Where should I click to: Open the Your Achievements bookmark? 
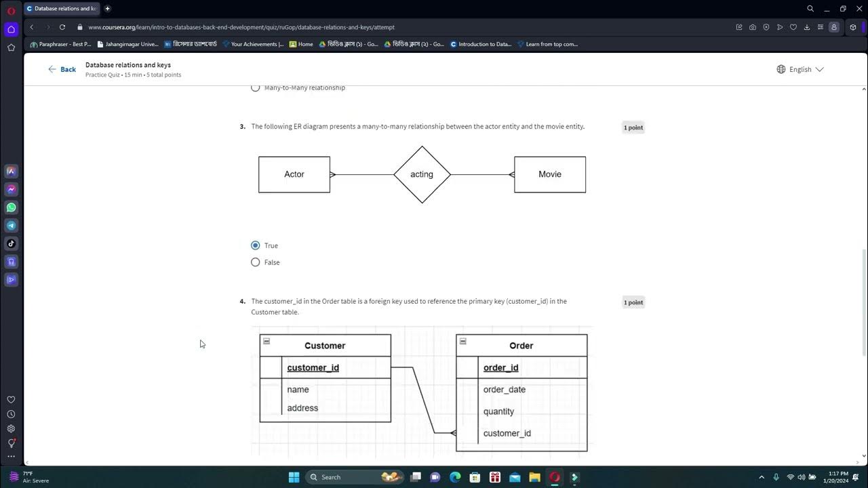click(x=253, y=44)
